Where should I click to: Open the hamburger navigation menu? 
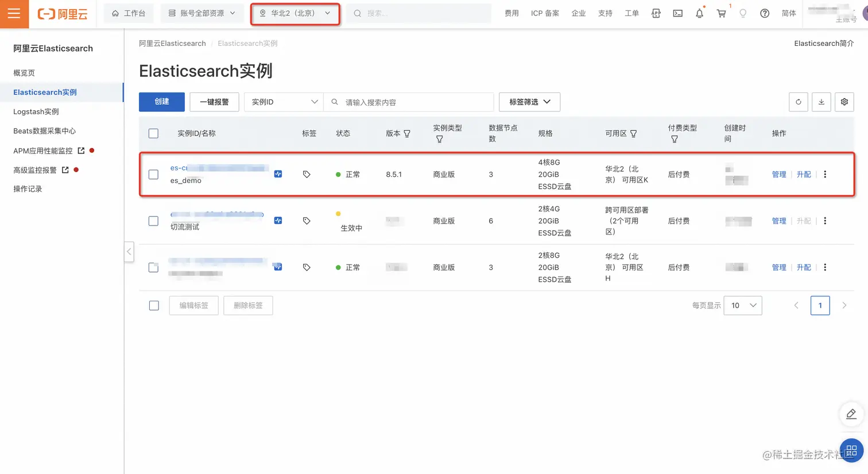click(x=14, y=14)
